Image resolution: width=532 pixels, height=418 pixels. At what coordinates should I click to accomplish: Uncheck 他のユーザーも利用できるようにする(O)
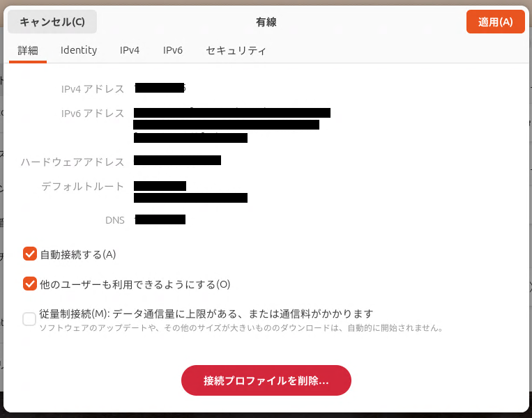coord(30,284)
